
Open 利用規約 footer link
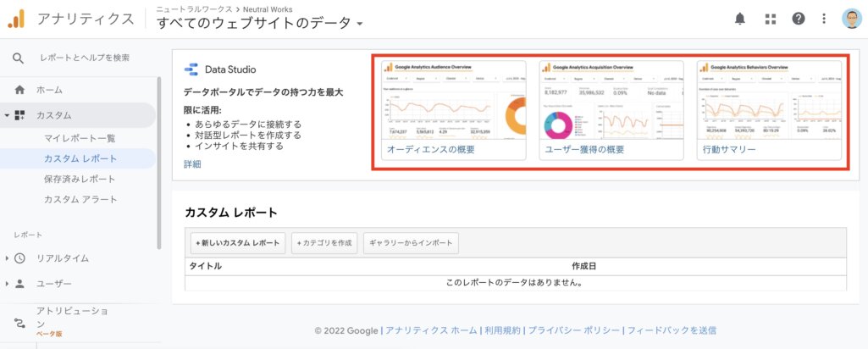pyautogui.click(x=503, y=330)
